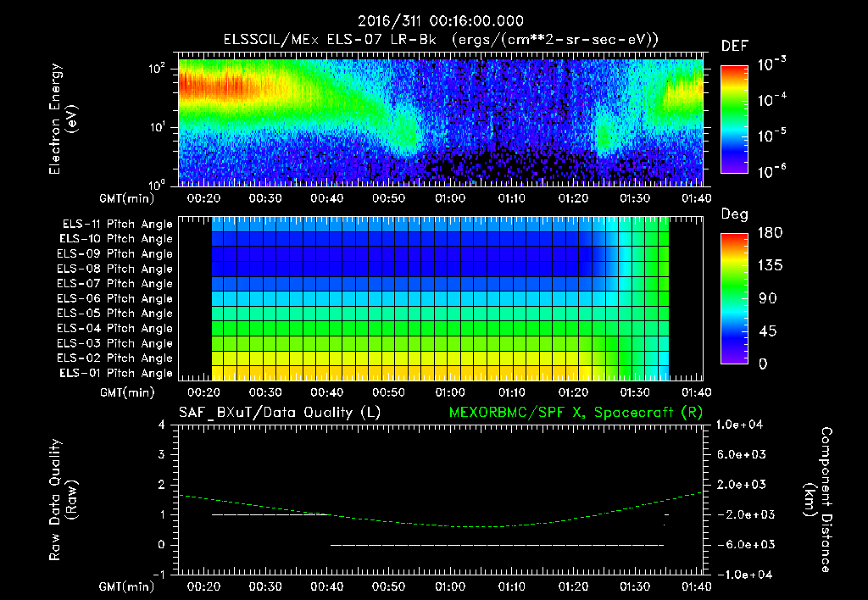Click the ELS-08 Pitch Angle row label

tap(115, 269)
